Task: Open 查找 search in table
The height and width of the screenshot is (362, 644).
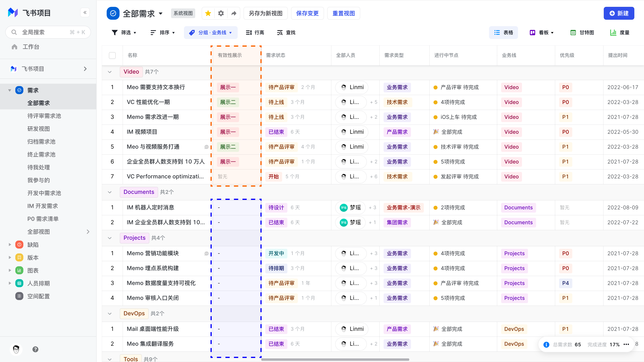Action: tap(286, 32)
